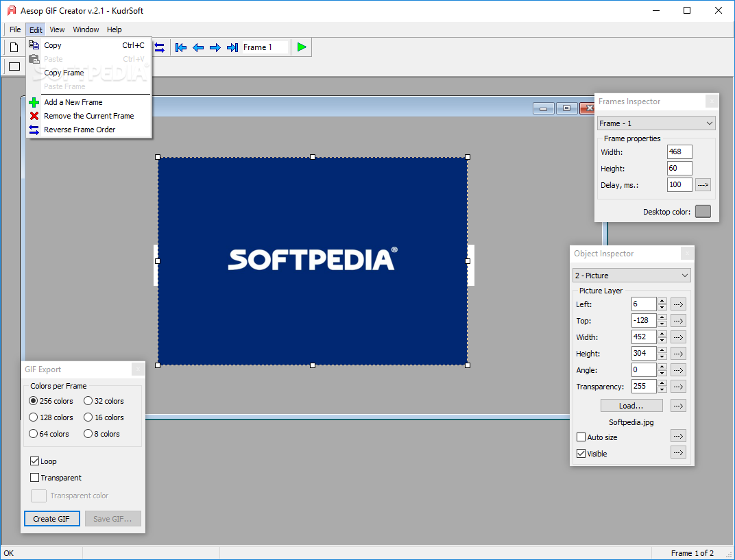The height and width of the screenshot is (560, 735).
Task: Select the rectangle tool in second toolbar
Action: point(14,66)
